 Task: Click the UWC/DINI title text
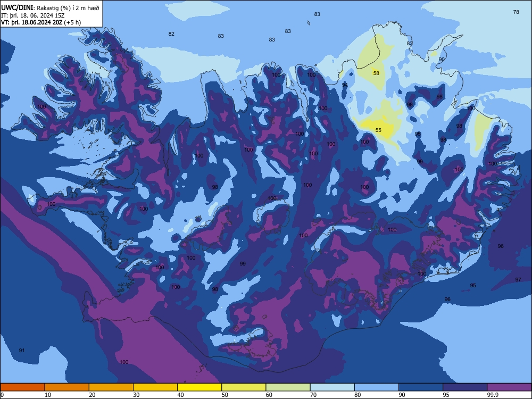(17, 7)
